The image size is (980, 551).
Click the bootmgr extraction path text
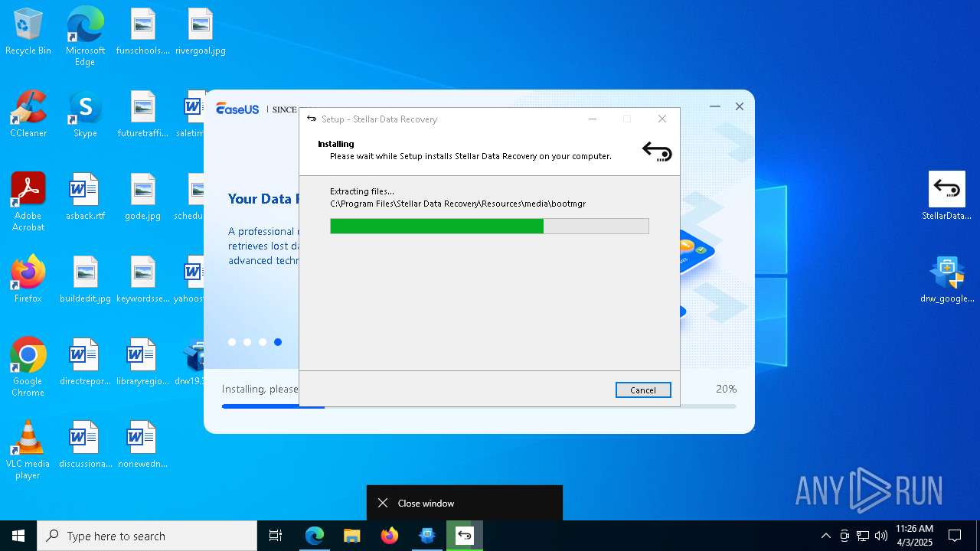[458, 204]
